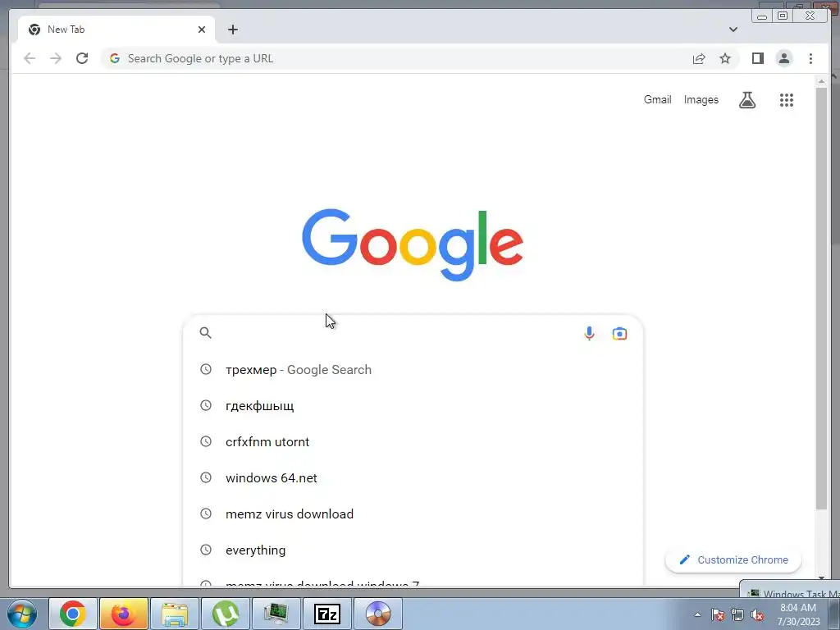Bookmark this tab with the star icon
The height and width of the screenshot is (630, 840).
click(x=725, y=58)
